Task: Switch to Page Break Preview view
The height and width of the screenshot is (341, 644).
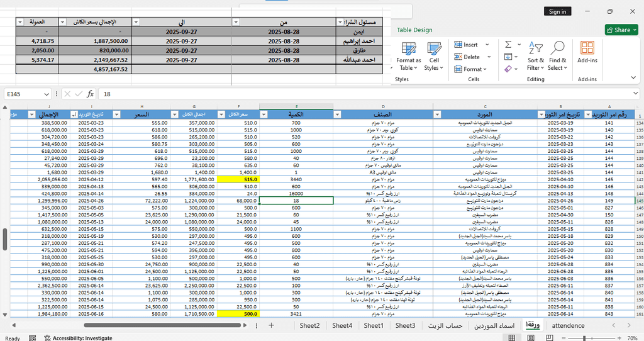Action: pos(548,338)
